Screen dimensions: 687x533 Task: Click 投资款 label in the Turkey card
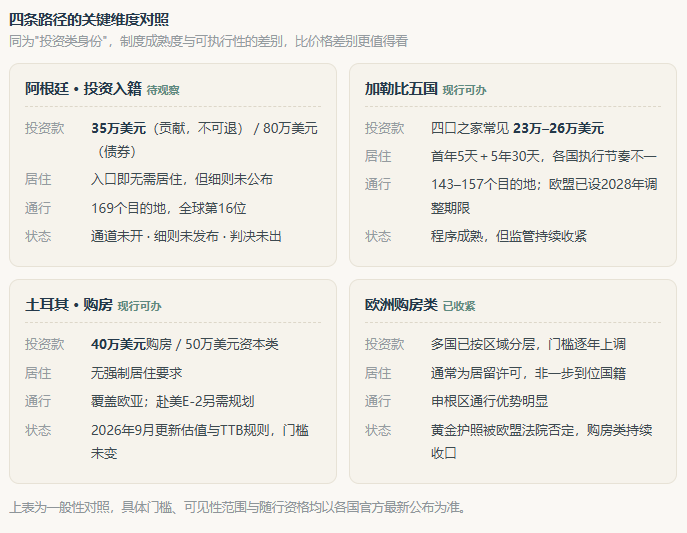[45, 345]
